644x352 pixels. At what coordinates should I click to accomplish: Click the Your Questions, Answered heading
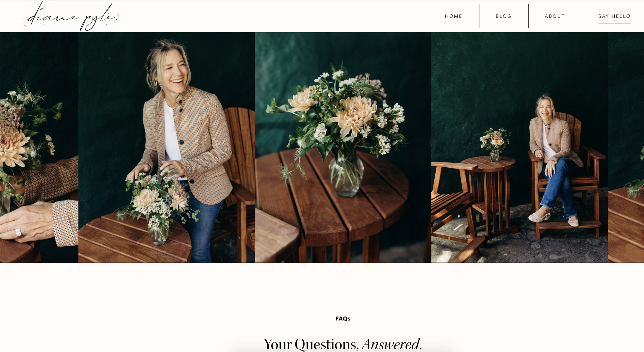pyautogui.click(x=343, y=344)
